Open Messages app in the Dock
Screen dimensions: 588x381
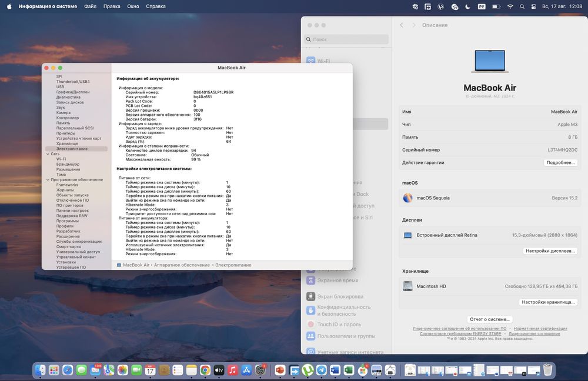[81, 370]
